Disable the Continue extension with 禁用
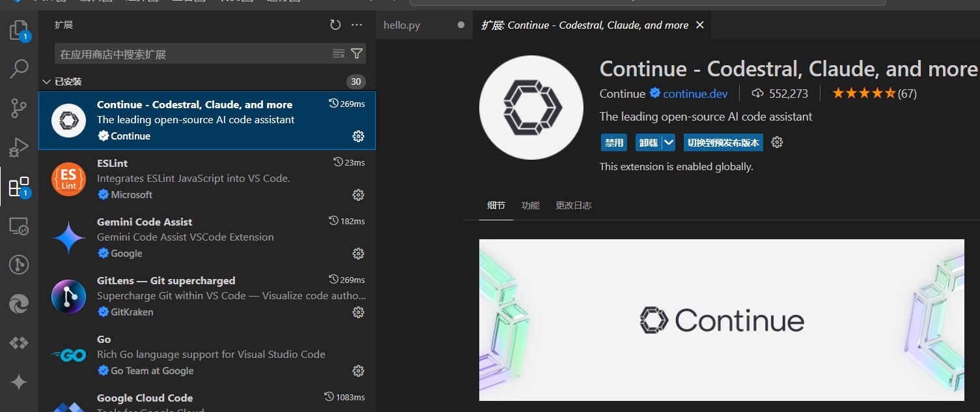Image resolution: width=980 pixels, height=412 pixels. (613, 143)
